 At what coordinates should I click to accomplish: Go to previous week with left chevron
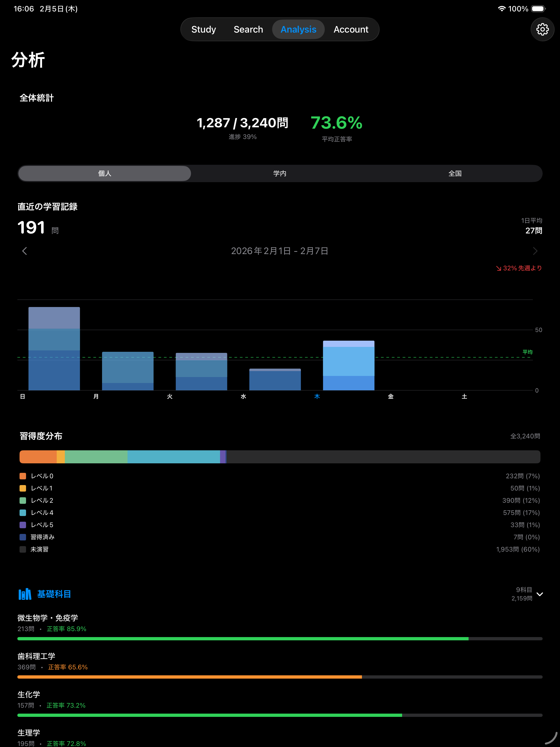(25, 251)
